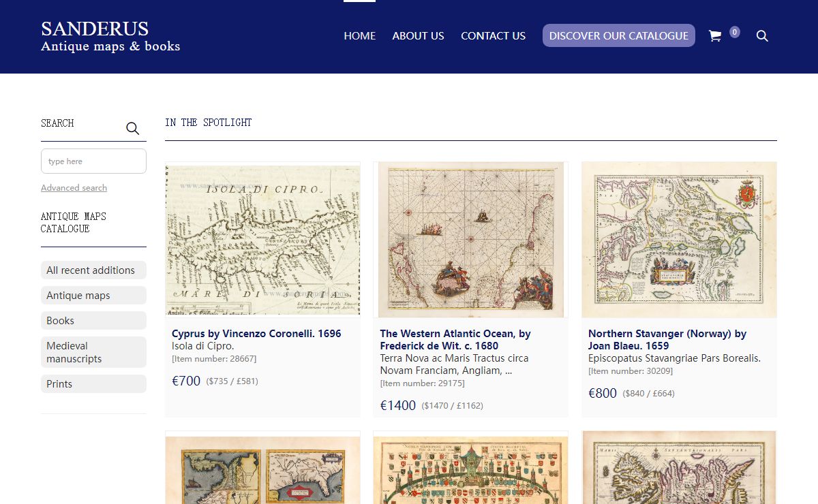Go to the HOME menu item
818x504 pixels.
coord(360,36)
